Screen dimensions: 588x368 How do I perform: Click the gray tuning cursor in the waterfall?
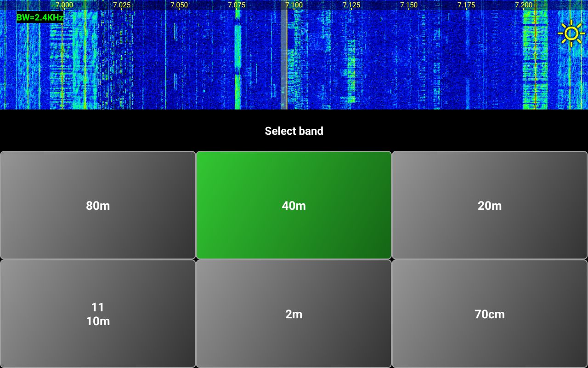tap(284, 60)
